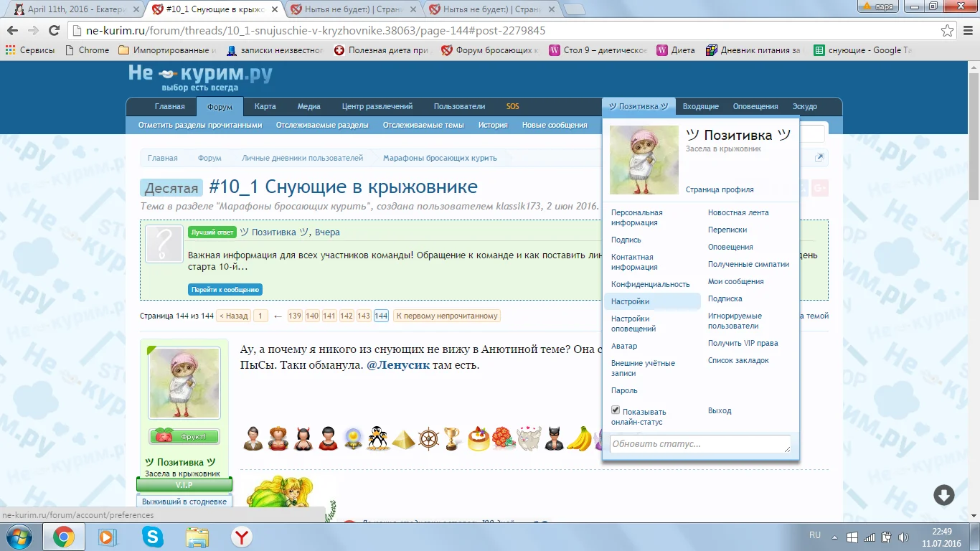Open Yandex browser from the taskbar
Image resolution: width=980 pixels, height=551 pixels.
(241, 537)
